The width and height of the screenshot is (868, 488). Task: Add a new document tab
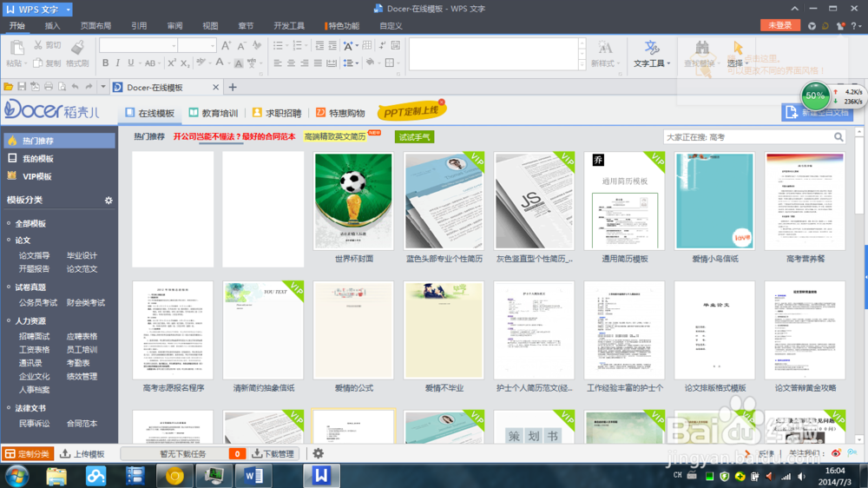pos(233,87)
